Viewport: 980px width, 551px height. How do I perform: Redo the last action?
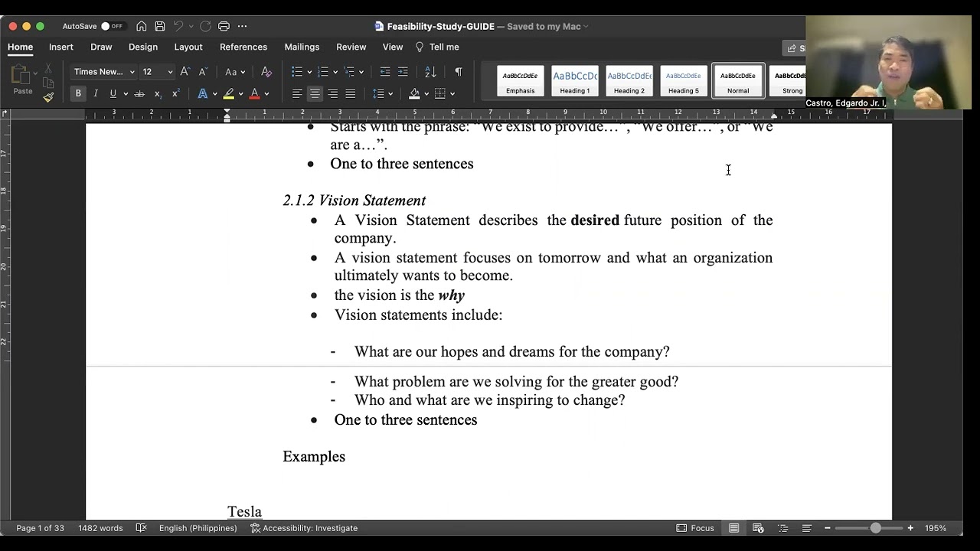point(205,26)
